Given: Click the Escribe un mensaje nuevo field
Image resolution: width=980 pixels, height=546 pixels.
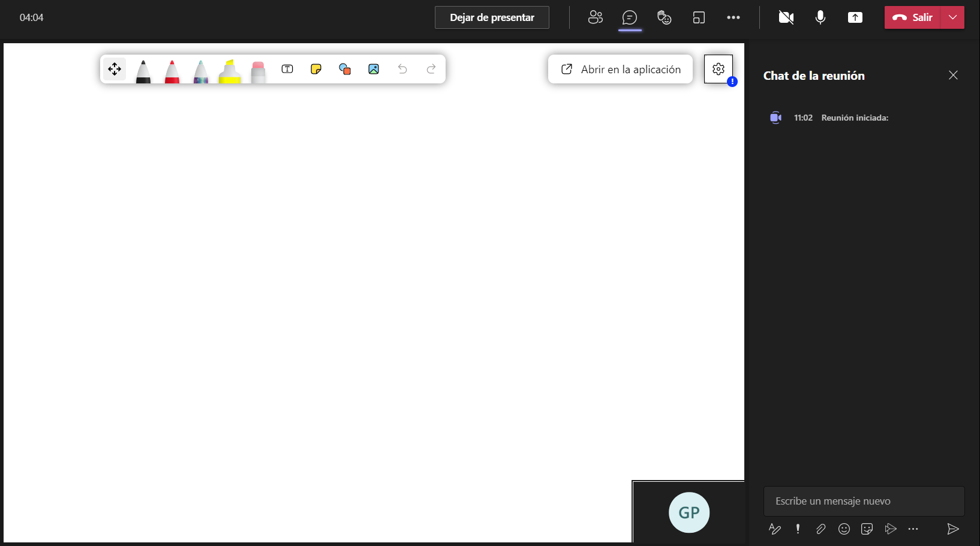Looking at the screenshot, I should (864, 501).
